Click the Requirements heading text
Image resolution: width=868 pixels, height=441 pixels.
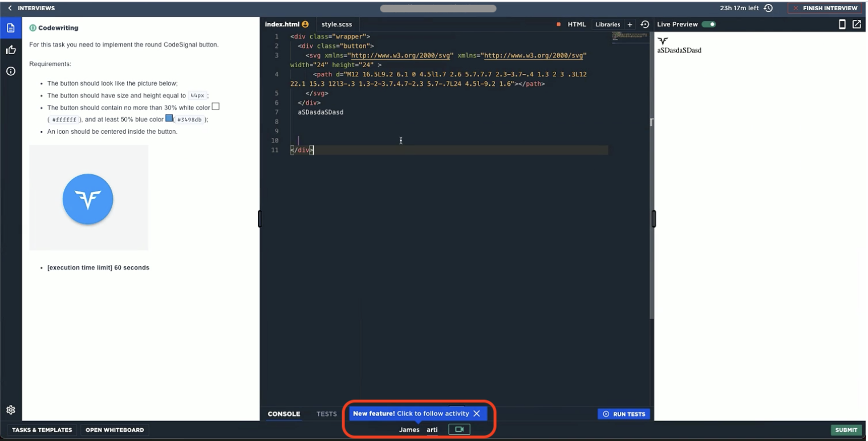50,64
